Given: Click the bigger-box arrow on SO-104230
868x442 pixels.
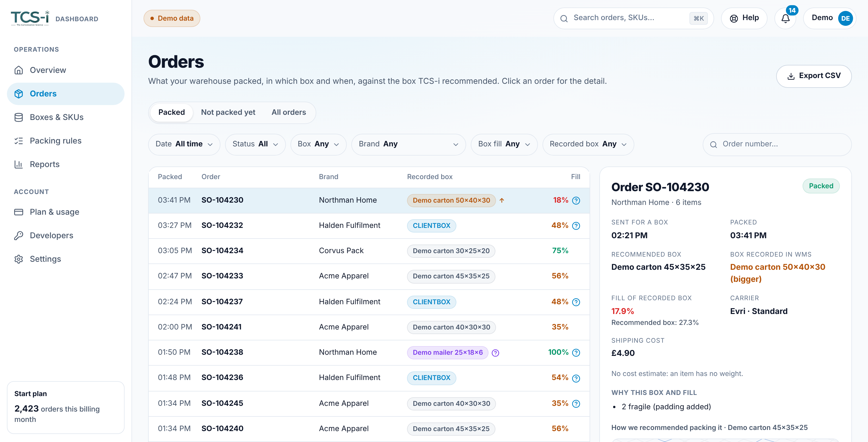Looking at the screenshot, I should [x=501, y=200].
